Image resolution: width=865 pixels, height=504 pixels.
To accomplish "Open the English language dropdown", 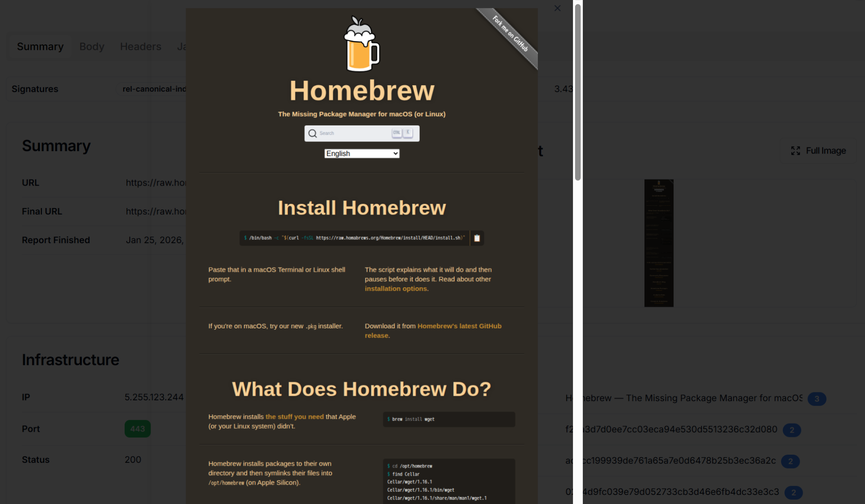I will pyautogui.click(x=362, y=154).
